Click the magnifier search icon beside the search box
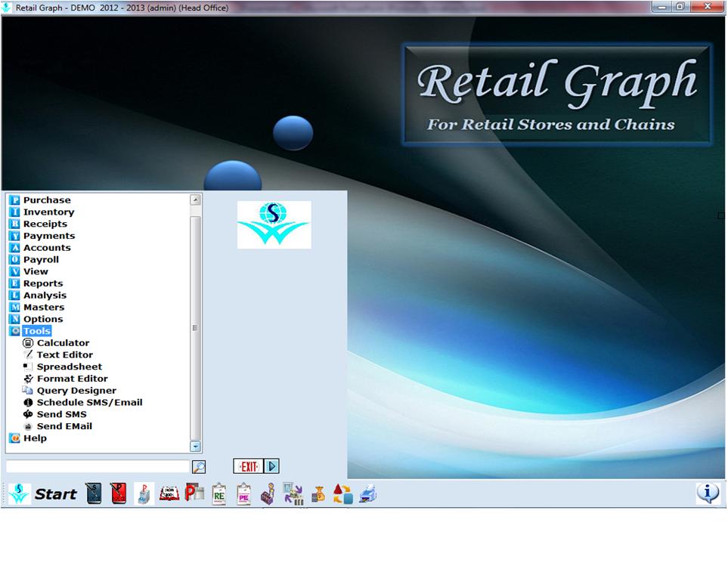728x563 pixels. (199, 467)
